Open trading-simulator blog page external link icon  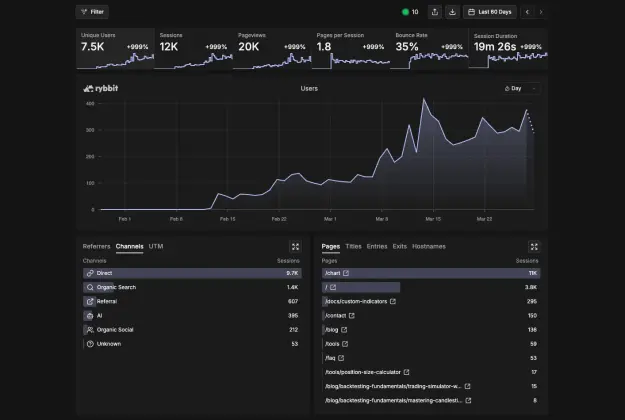point(468,386)
